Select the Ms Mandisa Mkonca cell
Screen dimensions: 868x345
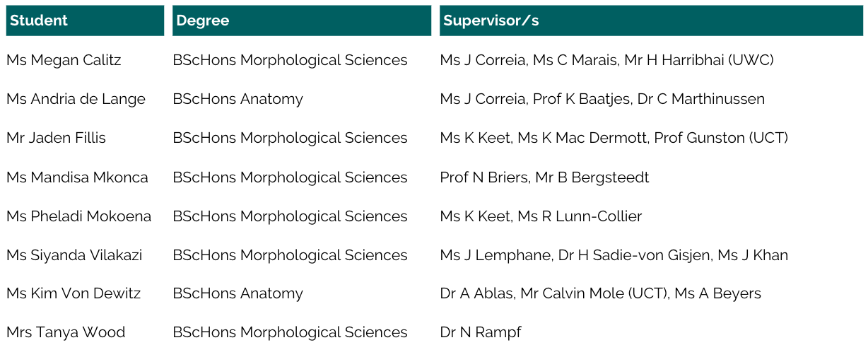(x=77, y=177)
